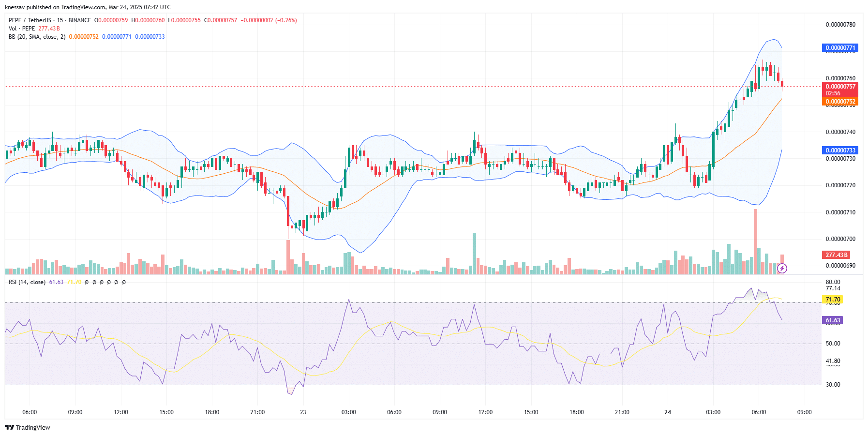Image resolution: width=868 pixels, height=436 pixels.
Task: Click the orange 0.00000752 price axis label
Action: pyautogui.click(x=840, y=102)
